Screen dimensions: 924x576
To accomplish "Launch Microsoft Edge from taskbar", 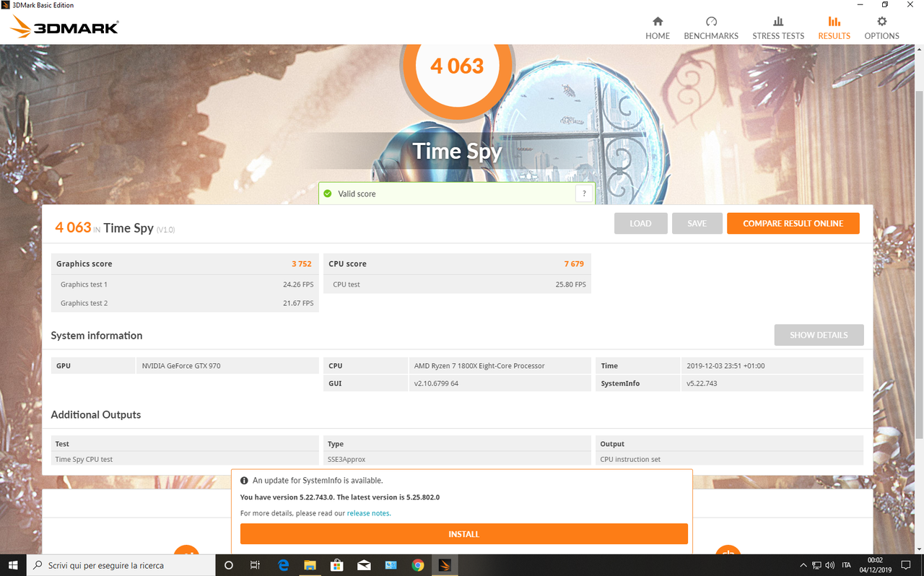I will click(x=283, y=565).
